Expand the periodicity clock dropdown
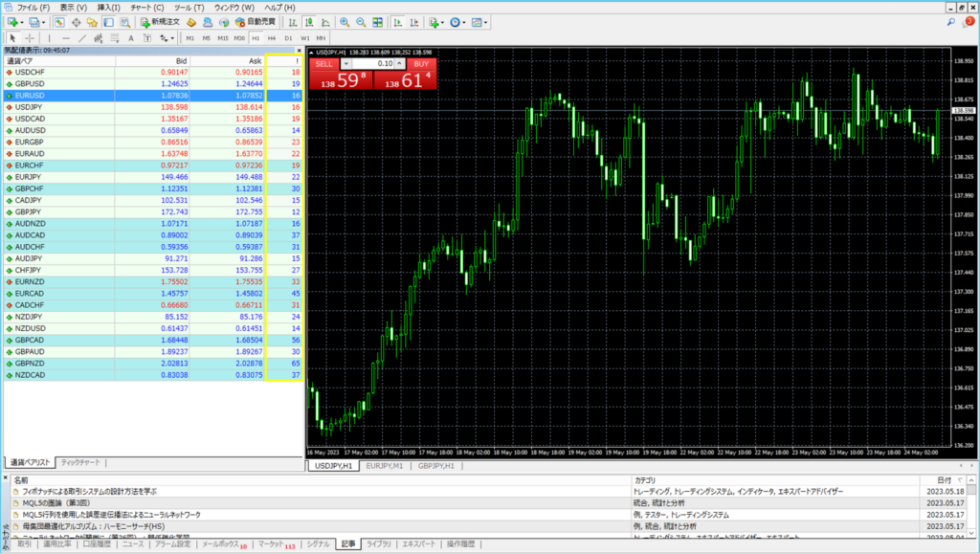The width and height of the screenshot is (980, 554). tap(465, 22)
